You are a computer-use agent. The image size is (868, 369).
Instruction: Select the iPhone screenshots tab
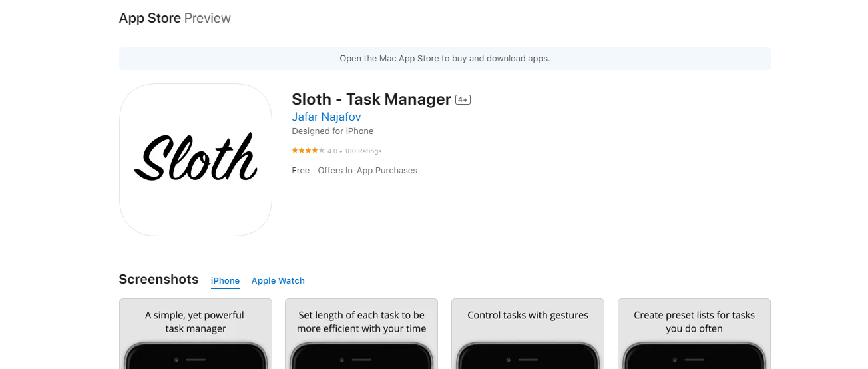(x=225, y=281)
